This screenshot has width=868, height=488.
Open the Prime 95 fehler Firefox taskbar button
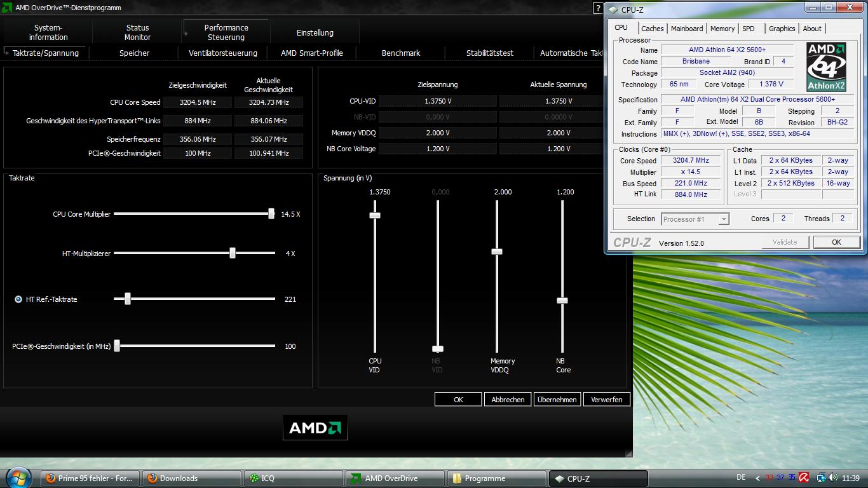click(90, 478)
